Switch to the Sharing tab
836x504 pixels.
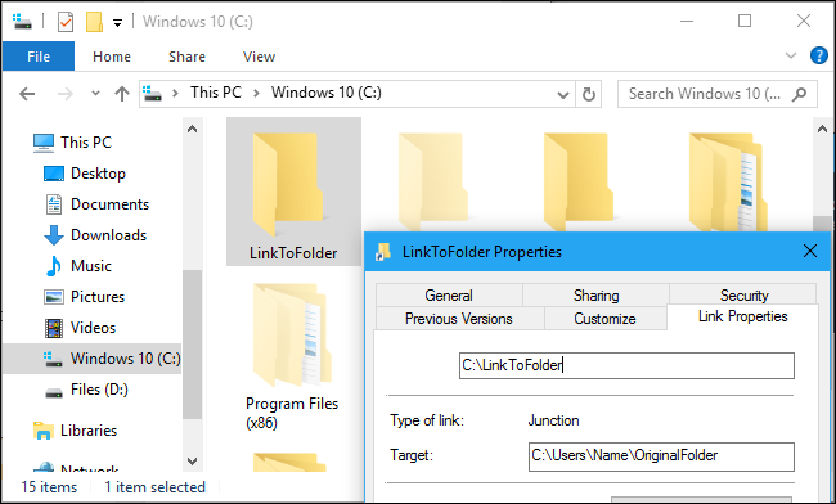pyautogui.click(x=595, y=294)
